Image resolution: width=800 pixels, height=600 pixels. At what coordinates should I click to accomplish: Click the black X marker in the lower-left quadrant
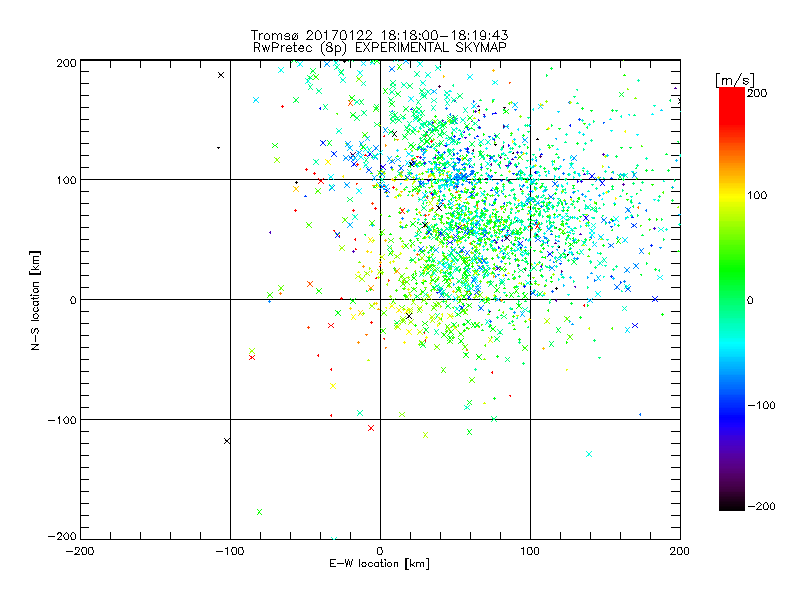227,441
